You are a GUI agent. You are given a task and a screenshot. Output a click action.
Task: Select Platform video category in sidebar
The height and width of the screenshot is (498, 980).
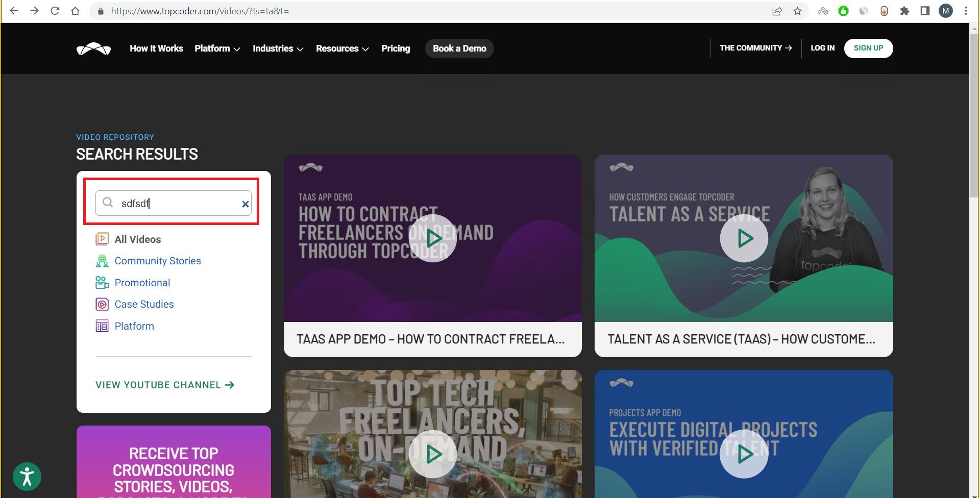point(134,326)
